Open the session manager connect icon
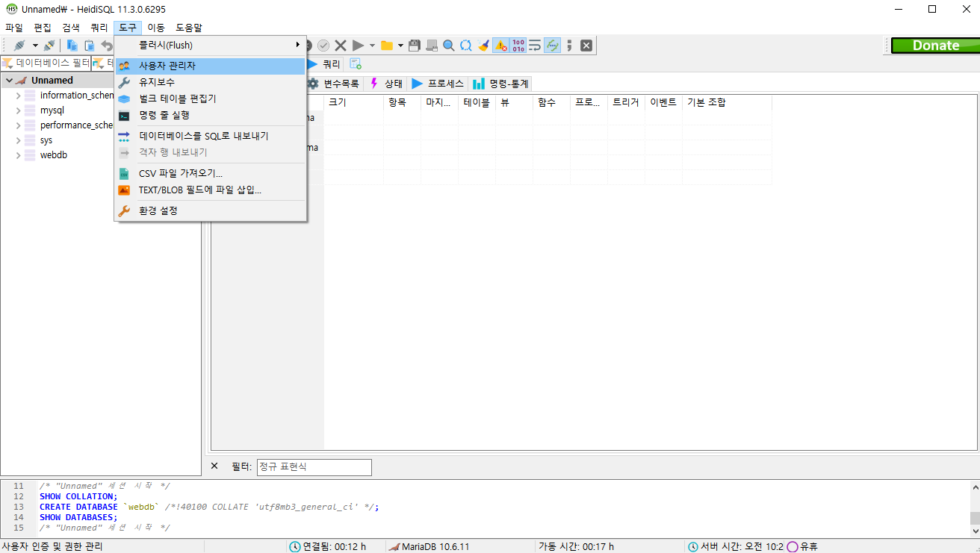Screen dimensions: 980x553 pos(19,46)
